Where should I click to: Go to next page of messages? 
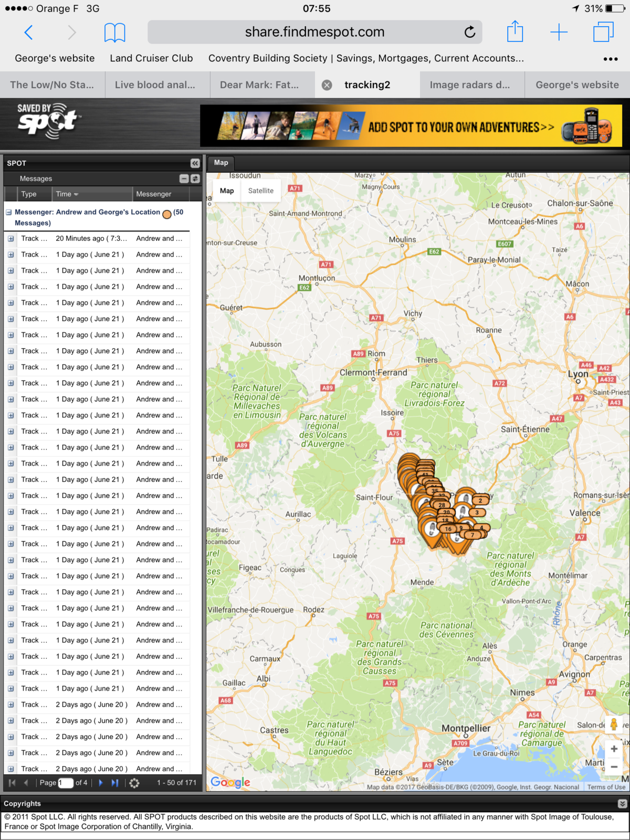(101, 783)
